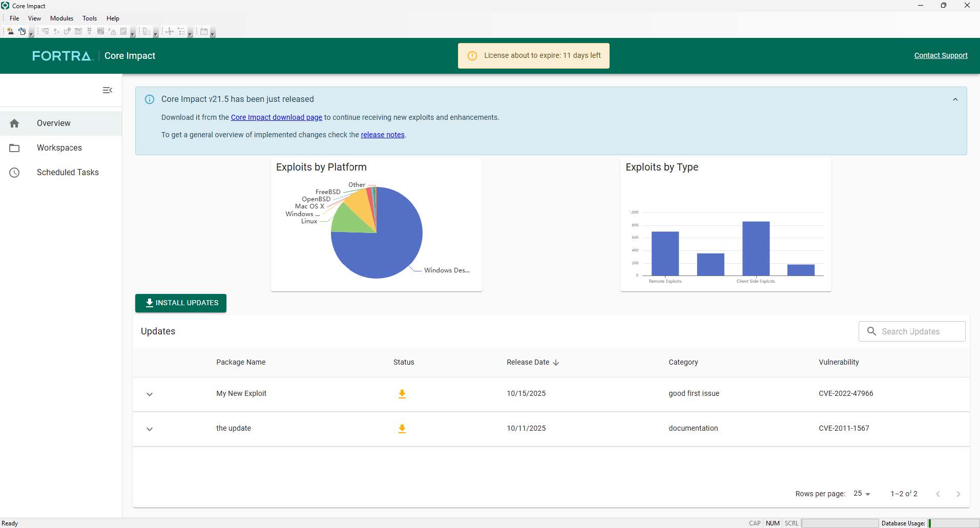The image size is (980, 528).
Task: Click the Category column header
Action: [x=683, y=363]
